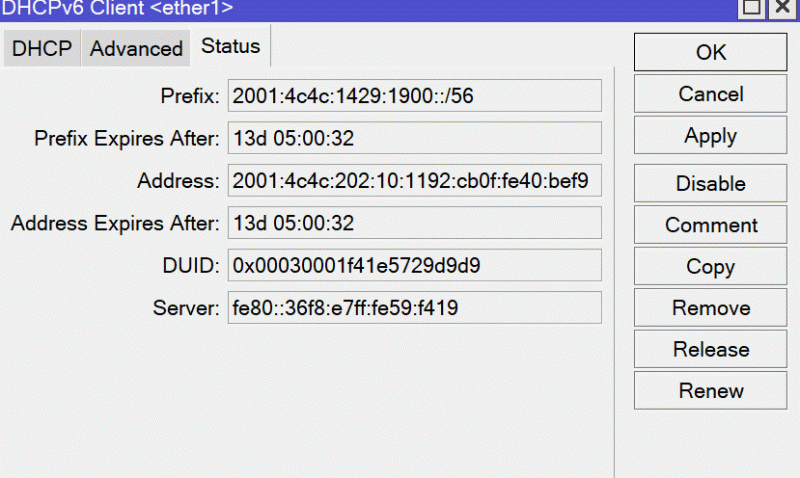Screen dimensions: 800x478
Task: Select the Server address field
Action: (415, 308)
